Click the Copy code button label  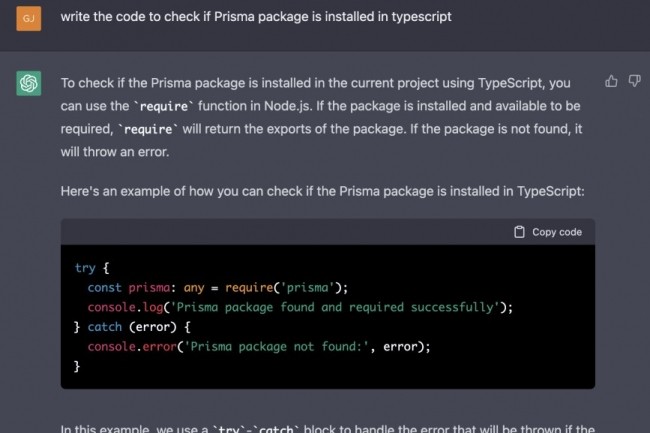point(557,232)
